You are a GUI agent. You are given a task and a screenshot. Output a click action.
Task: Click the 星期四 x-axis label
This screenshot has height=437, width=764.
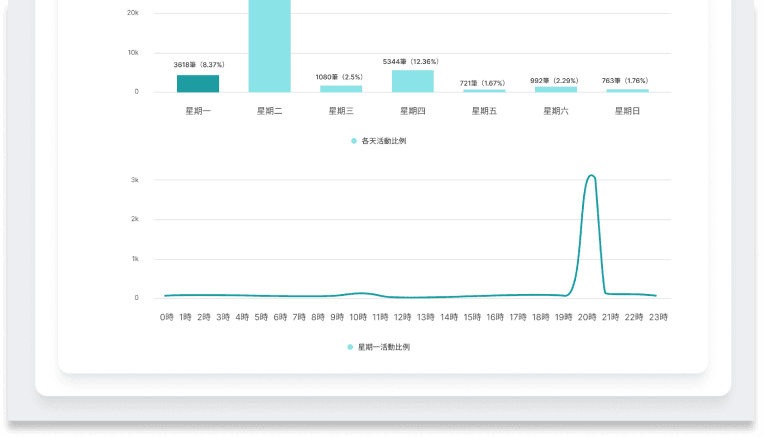[x=412, y=111]
